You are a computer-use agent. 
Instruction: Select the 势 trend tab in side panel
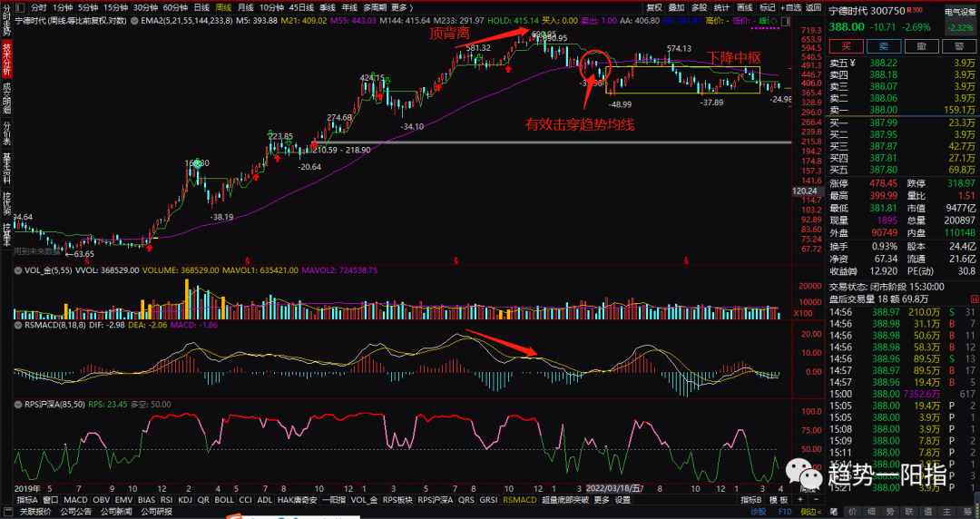pyautogui.click(x=890, y=512)
